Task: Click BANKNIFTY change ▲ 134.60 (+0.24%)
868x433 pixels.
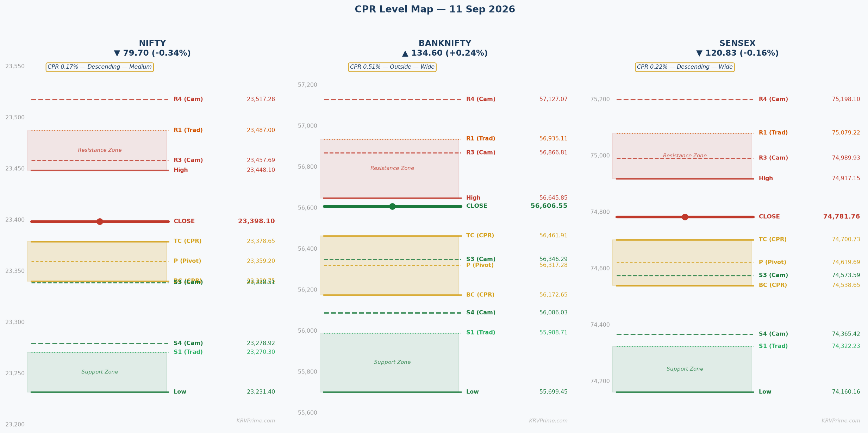Action: (445, 53)
